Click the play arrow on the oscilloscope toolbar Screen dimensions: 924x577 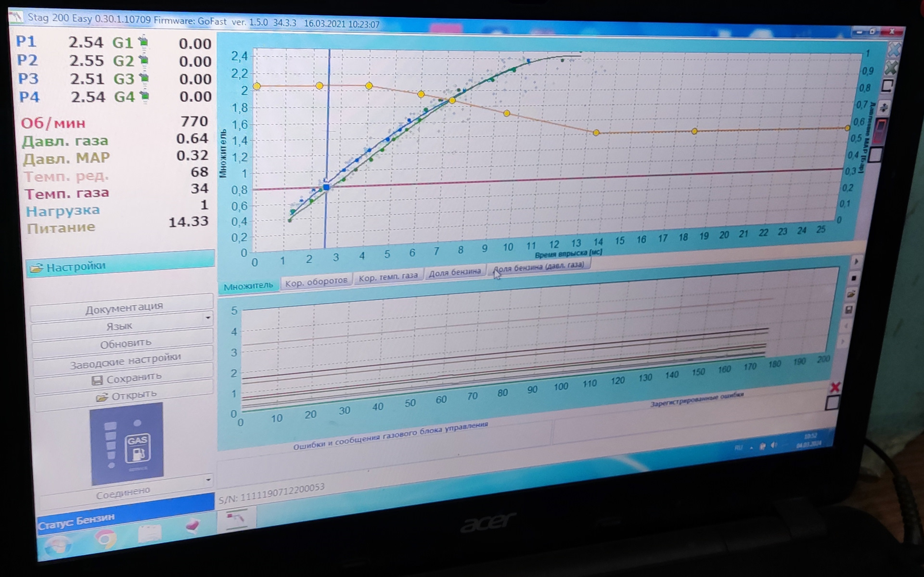pos(855,262)
